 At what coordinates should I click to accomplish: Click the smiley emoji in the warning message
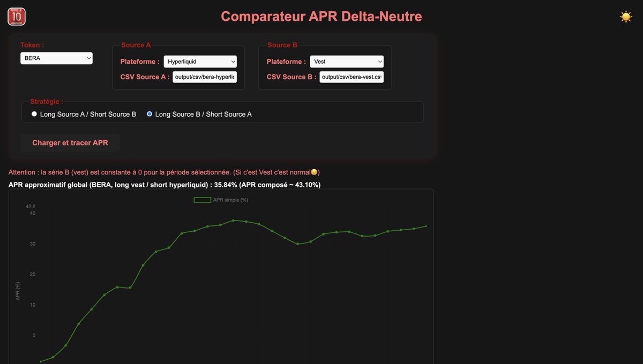point(314,172)
